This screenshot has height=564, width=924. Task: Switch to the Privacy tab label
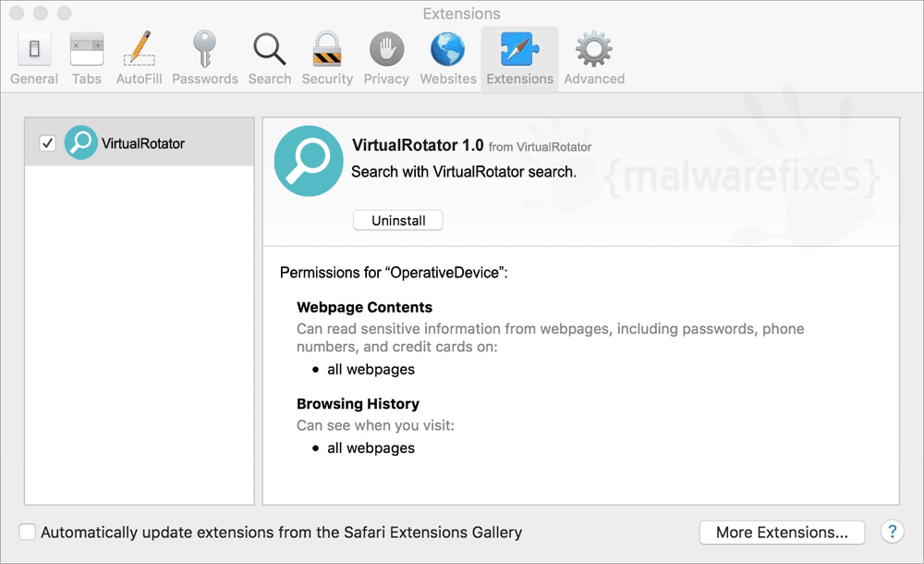[386, 80]
